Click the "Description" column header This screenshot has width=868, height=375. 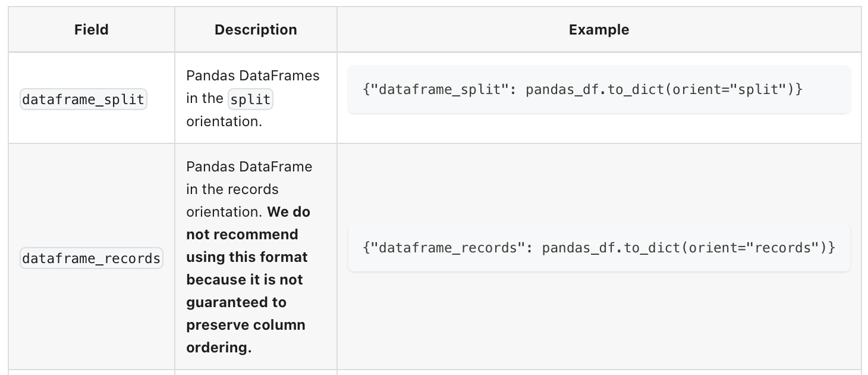point(256,30)
